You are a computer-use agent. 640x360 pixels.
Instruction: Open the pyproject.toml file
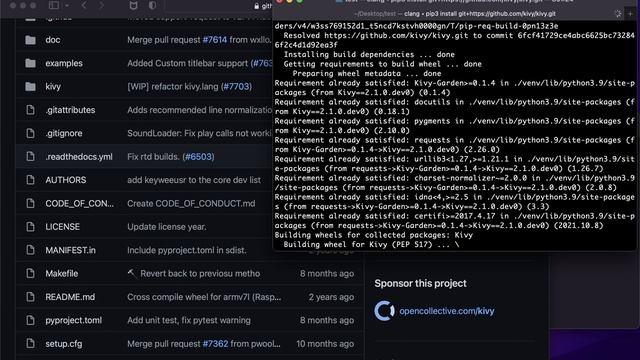74,320
